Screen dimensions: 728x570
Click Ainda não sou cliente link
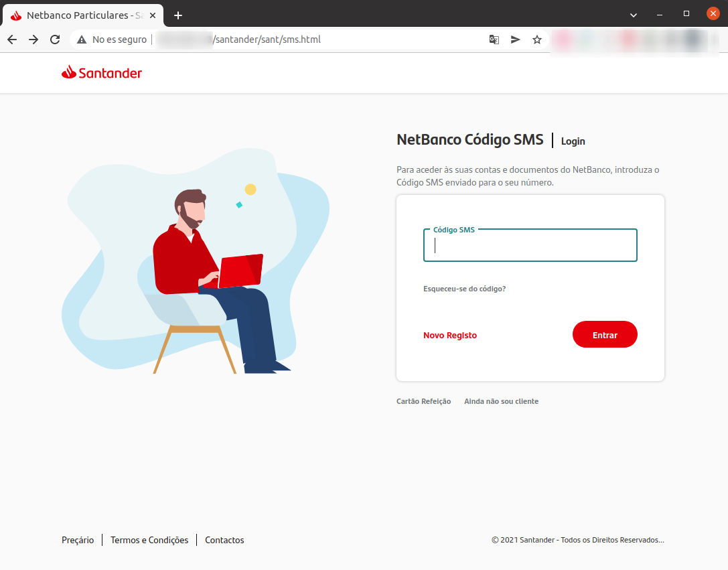[502, 401]
